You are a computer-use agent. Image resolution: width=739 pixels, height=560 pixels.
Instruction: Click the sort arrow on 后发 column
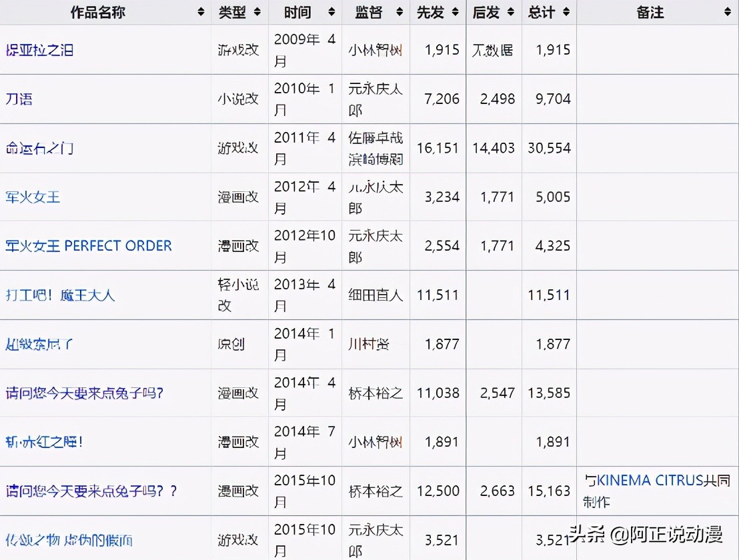(510, 12)
